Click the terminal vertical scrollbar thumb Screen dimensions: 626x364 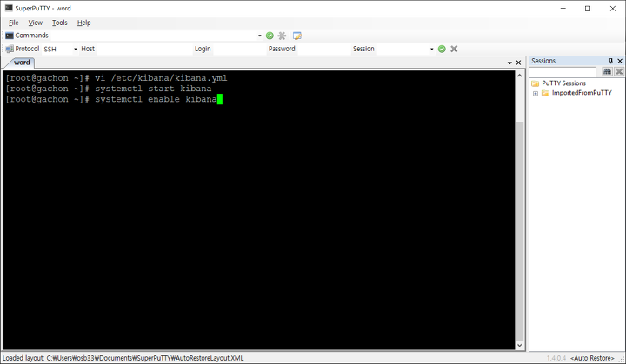(x=519, y=230)
